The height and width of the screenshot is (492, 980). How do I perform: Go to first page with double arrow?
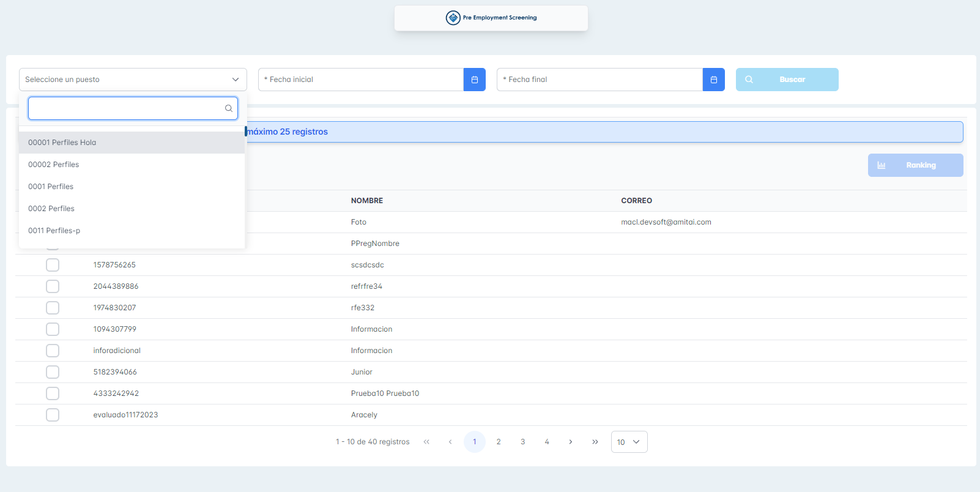click(426, 442)
